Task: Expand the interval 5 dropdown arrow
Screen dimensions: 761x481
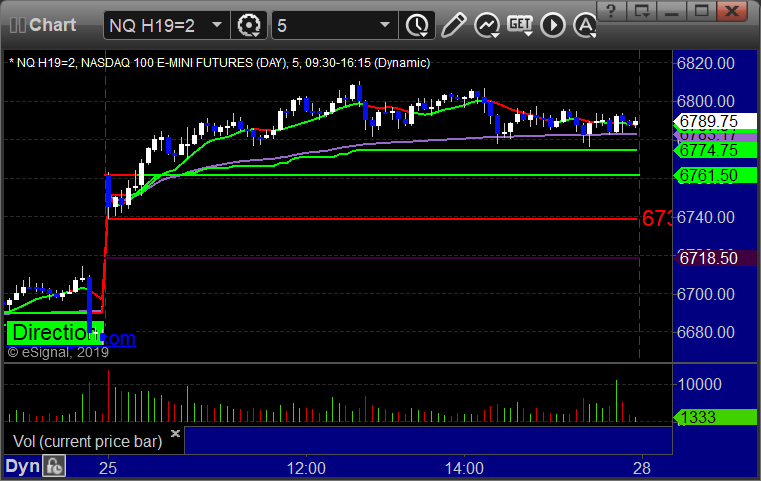Action: pos(385,25)
